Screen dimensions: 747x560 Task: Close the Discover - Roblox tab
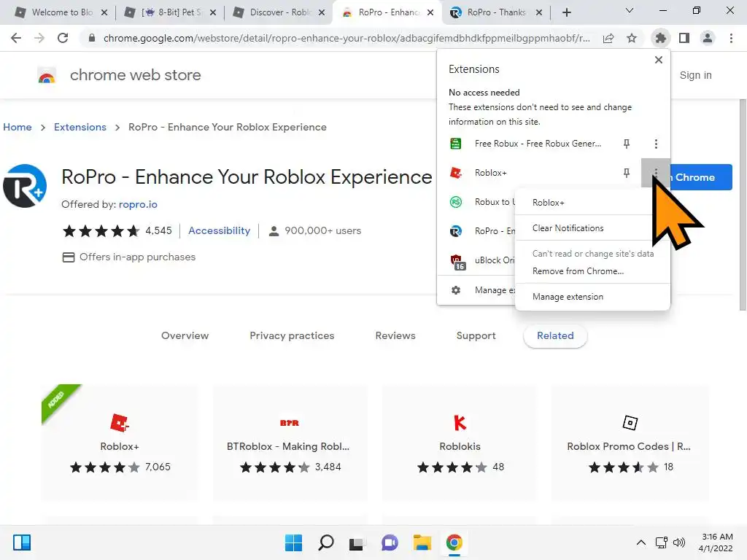point(322,12)
